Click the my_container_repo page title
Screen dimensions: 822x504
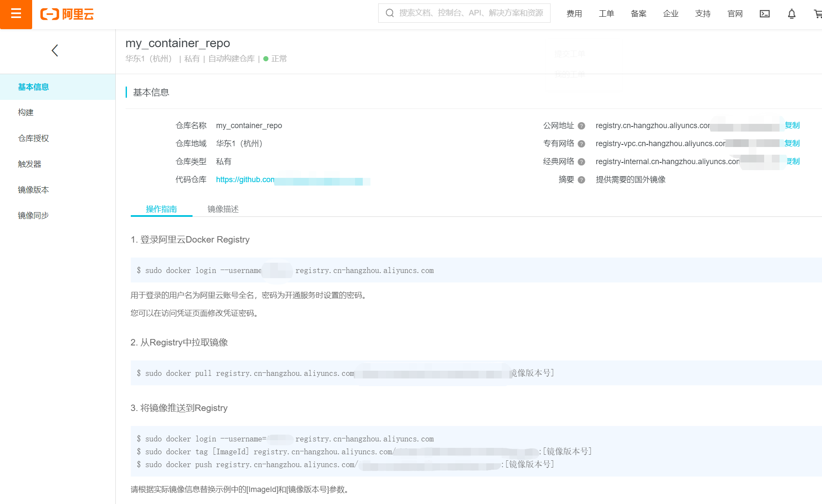[x=178, y=43]
